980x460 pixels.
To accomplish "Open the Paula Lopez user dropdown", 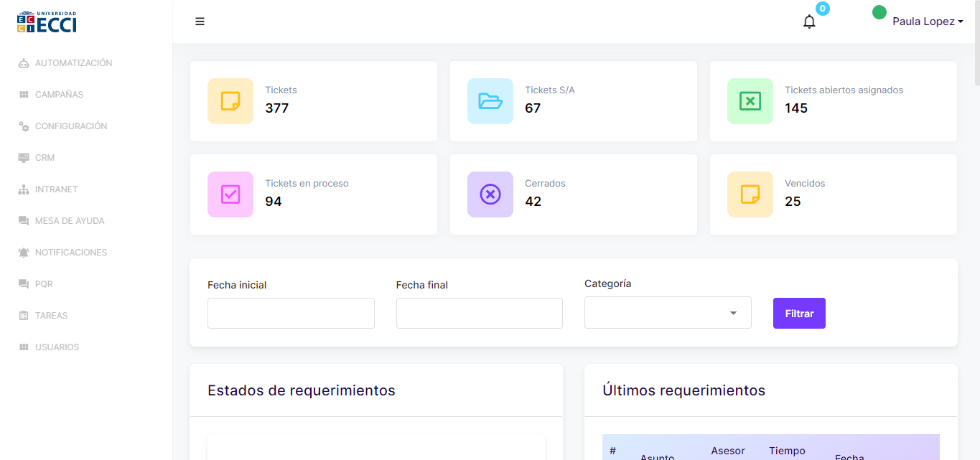I will click(x=928, y=22).
